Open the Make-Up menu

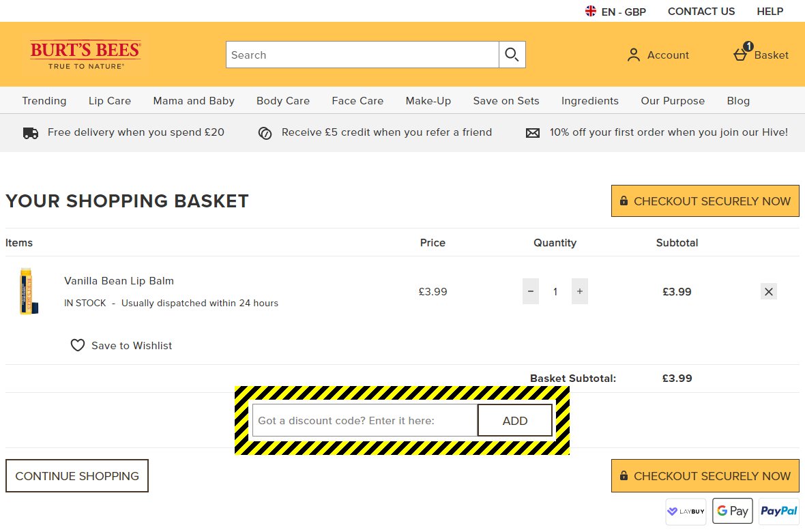(x=428, y=101)
